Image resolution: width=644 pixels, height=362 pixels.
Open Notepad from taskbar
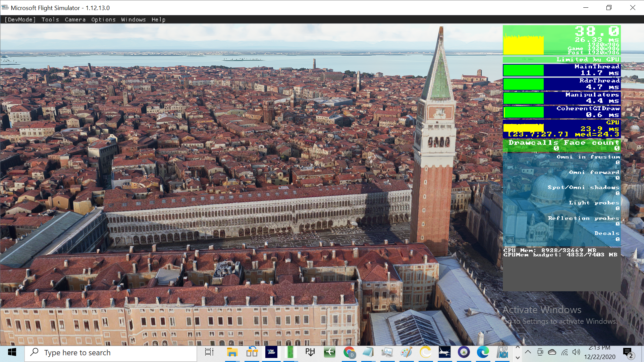click(368, 352)
